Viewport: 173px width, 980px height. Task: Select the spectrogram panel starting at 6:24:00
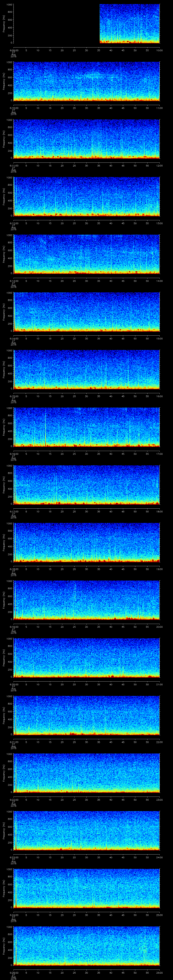87,888
